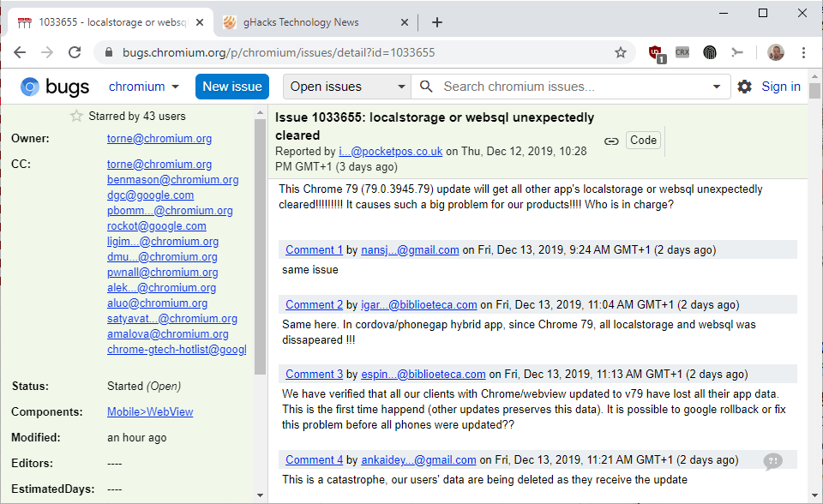Viewport: 823px width, 504px height.
Task: Focus the Search chromium issues field
Action: (572, 87)
